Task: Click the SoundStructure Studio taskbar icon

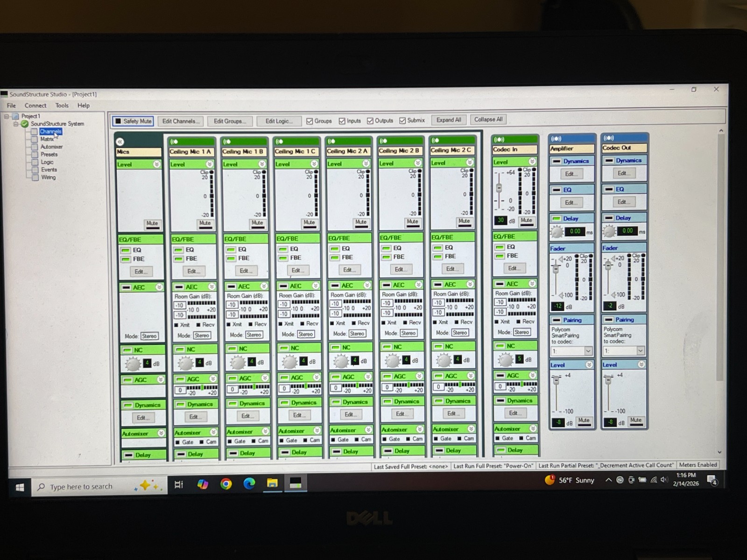Action: (296, 483)
